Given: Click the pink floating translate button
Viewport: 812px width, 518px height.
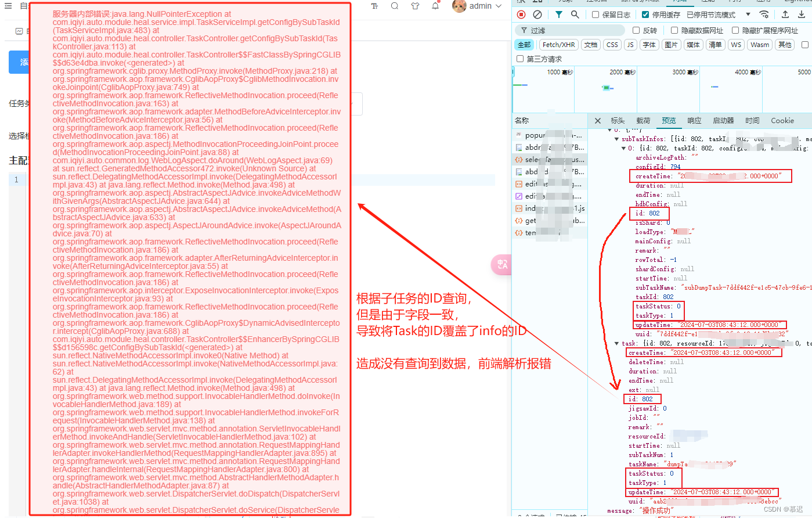Looking at the screenshot, I should (x=501, y=264).
